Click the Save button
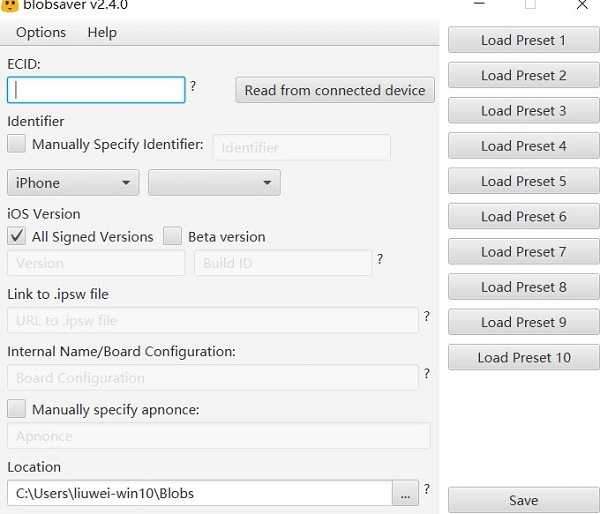This screenshot has width=600, height=514. 523,500
